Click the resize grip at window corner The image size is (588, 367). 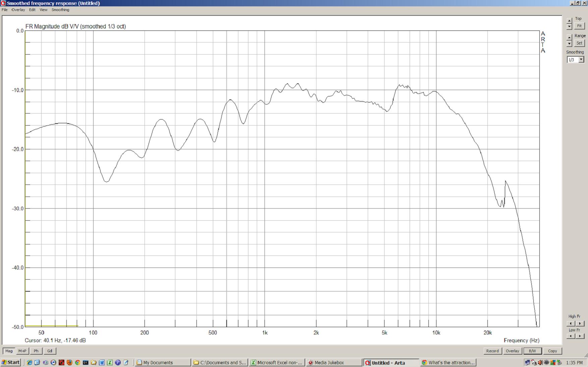coord(585,355)
